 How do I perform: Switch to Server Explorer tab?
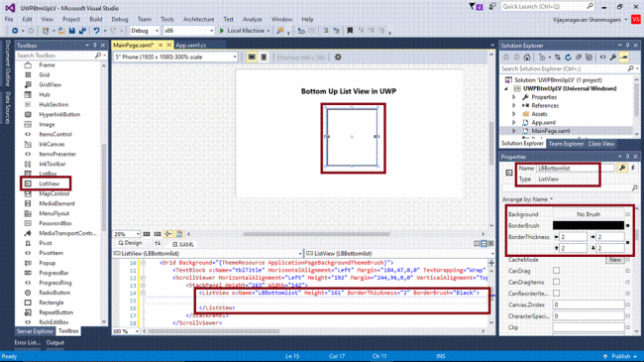(x=35, y=331)
